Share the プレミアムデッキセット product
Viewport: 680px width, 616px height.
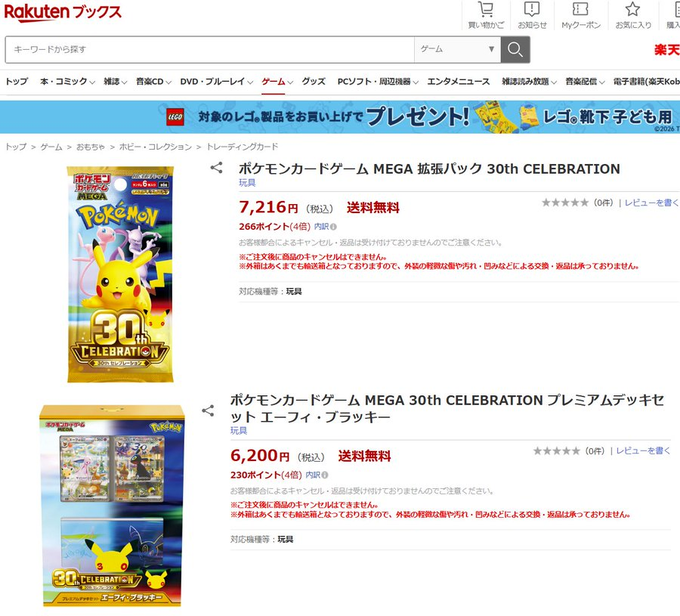pos(208,410)
